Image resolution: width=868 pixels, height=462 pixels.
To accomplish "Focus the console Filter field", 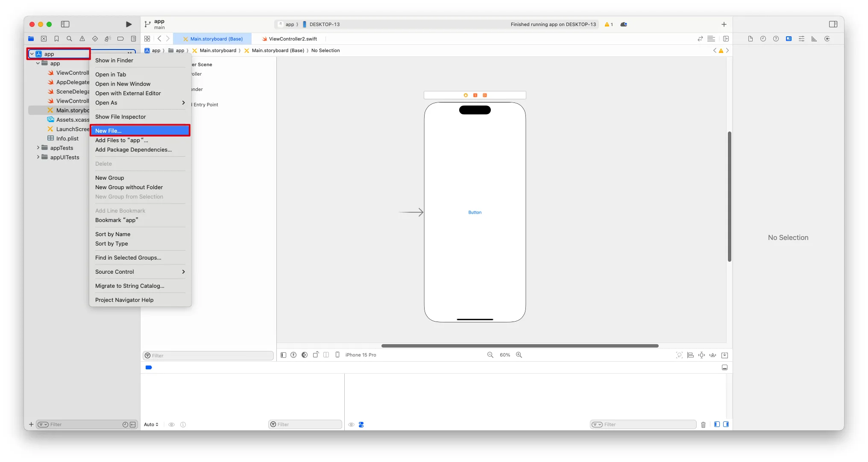I will point(643,424).
